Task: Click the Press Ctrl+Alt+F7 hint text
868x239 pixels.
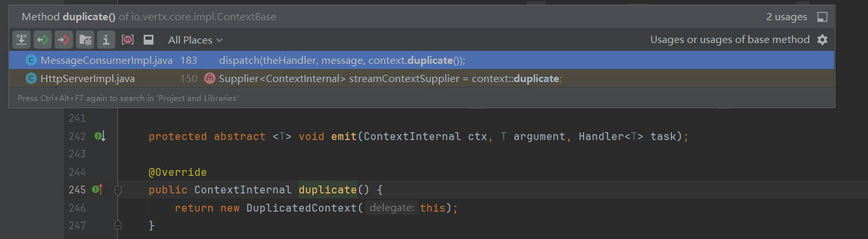Action: (128, 98)
